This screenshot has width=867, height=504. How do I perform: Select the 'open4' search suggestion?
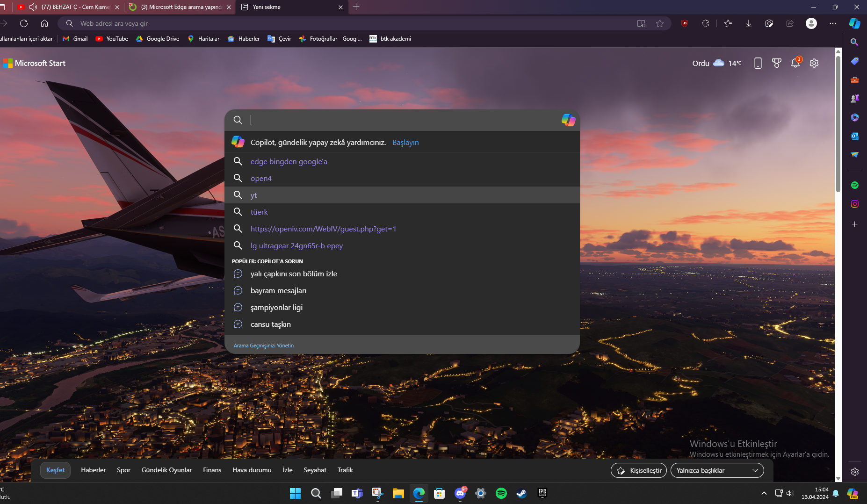(x=402, y=178)
